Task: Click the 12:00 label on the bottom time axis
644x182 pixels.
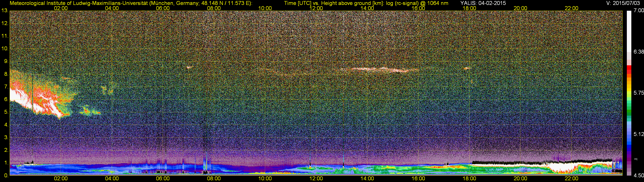Action: point(316,179)
